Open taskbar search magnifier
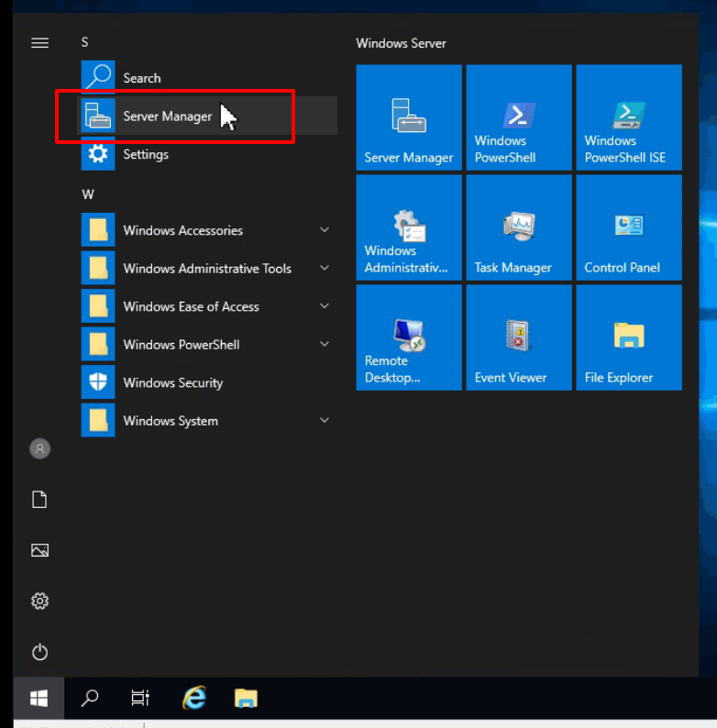 [90, 698]
